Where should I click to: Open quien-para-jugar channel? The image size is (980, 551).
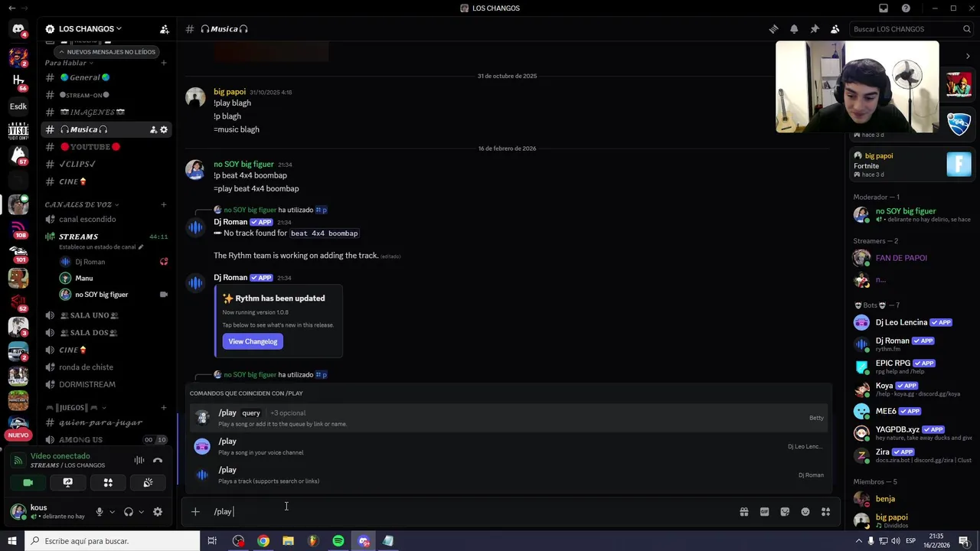[106, 422]
